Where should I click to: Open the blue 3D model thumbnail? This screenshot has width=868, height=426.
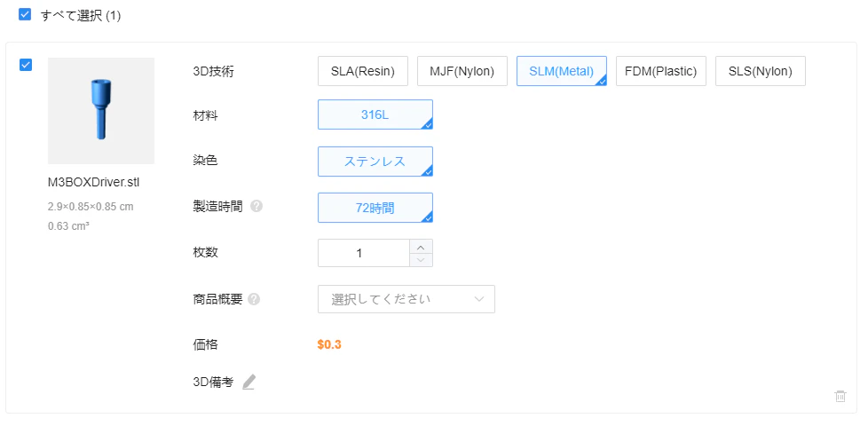point(101,111)
